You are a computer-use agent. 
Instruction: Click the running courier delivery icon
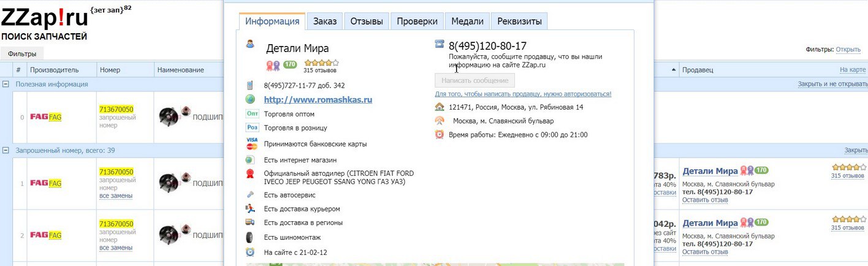pos(250,208)
